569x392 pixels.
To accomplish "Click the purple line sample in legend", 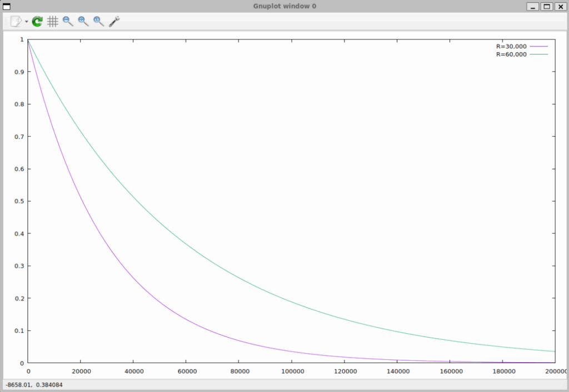I will (539, 47).
